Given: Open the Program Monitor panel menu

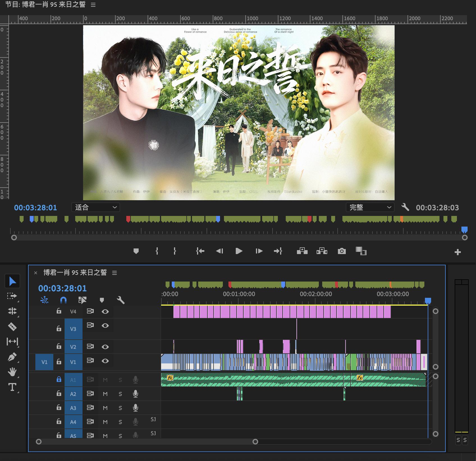Looking at the screenshot, I should pyautogui.click(x=93, y=5).
